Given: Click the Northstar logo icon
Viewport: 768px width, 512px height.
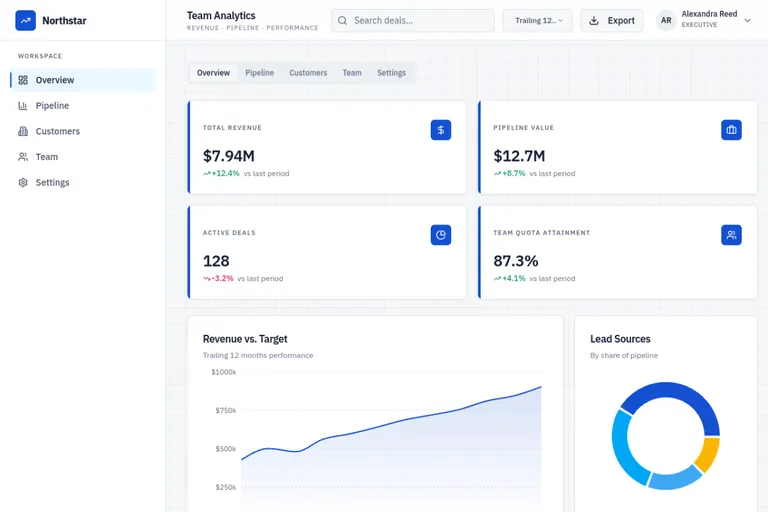Looking at the screenshot, I should coord(25,21).
